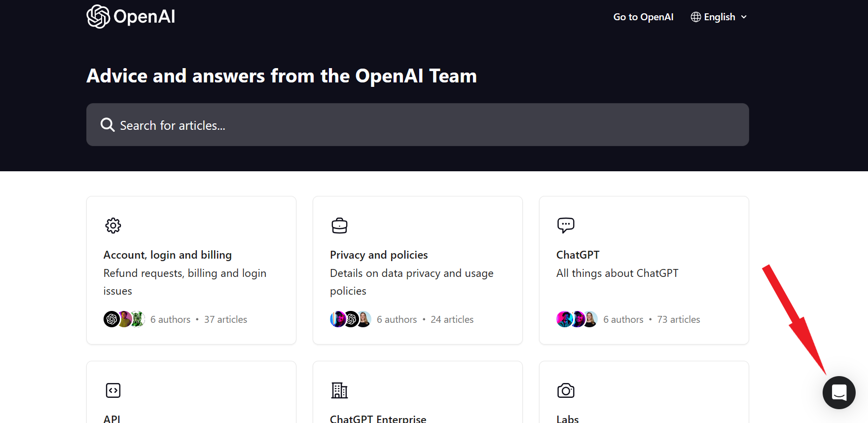Screen dimensions: 868x423
Task: Click the briefcase icon for Privacy category
Action: point(339,226)
